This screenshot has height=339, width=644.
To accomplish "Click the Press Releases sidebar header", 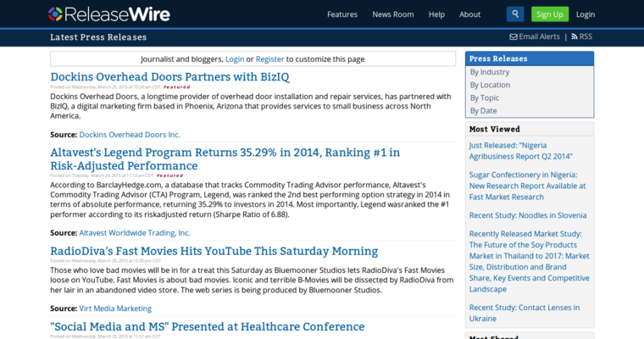I will click(530, 58).
